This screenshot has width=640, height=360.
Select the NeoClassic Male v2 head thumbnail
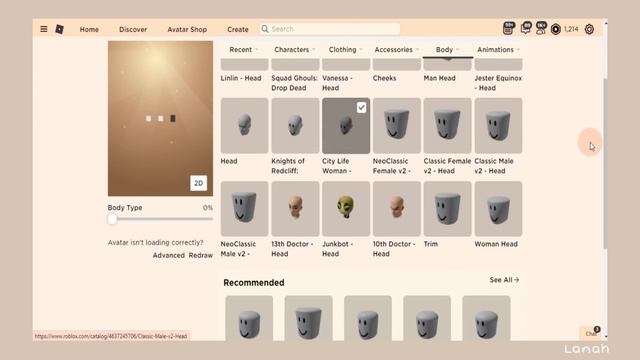coord(244,209)
